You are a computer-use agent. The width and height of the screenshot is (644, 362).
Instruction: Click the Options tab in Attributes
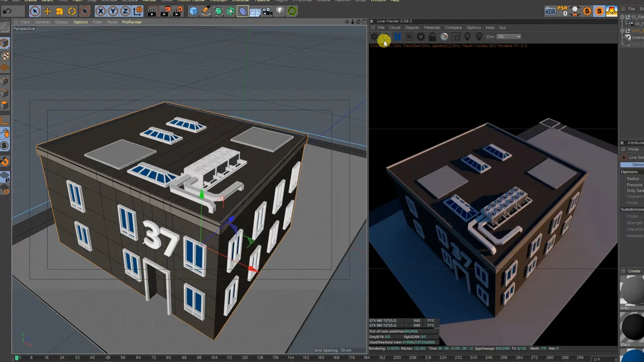click(636, 165)
